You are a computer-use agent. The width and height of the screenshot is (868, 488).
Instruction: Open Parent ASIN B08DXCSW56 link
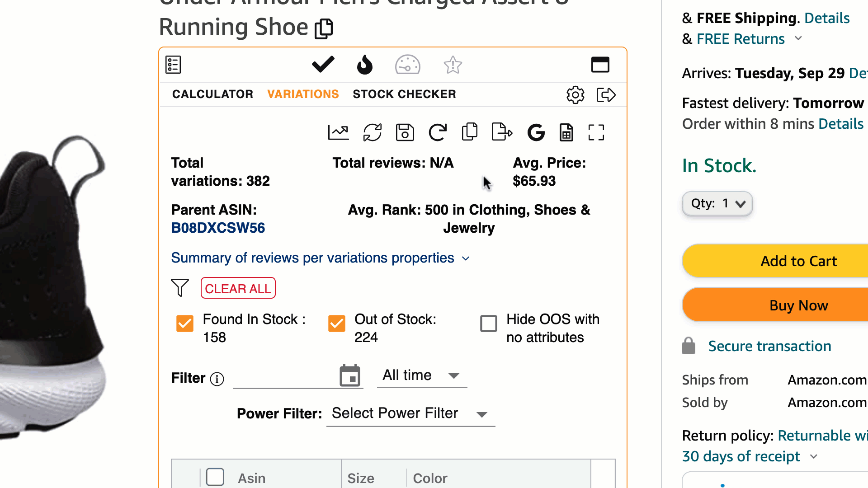(218, 228)
